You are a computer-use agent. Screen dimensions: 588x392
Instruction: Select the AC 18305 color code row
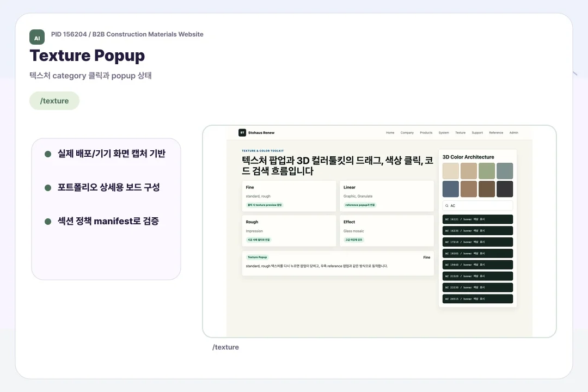point(477,253)
